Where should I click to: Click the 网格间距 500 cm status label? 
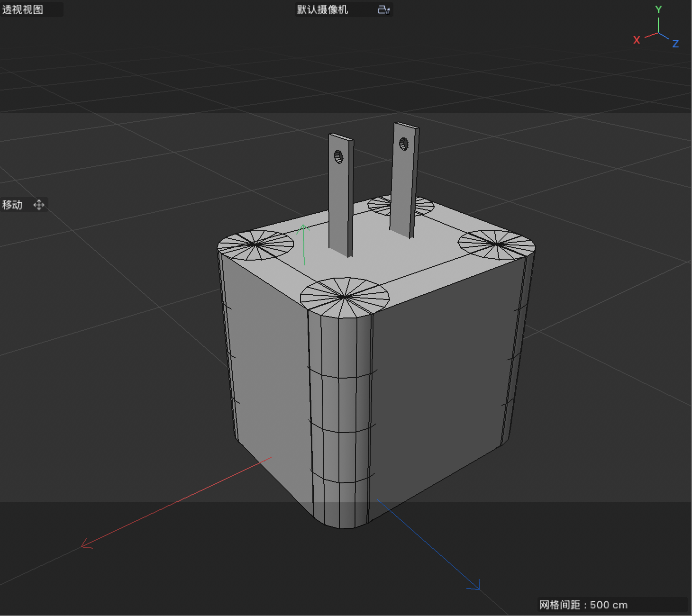click(582, 605)
